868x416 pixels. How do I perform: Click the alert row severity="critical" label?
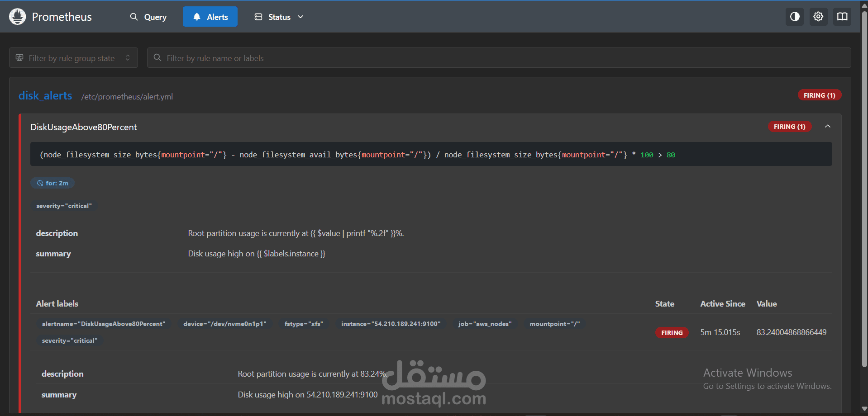[70, 340]
